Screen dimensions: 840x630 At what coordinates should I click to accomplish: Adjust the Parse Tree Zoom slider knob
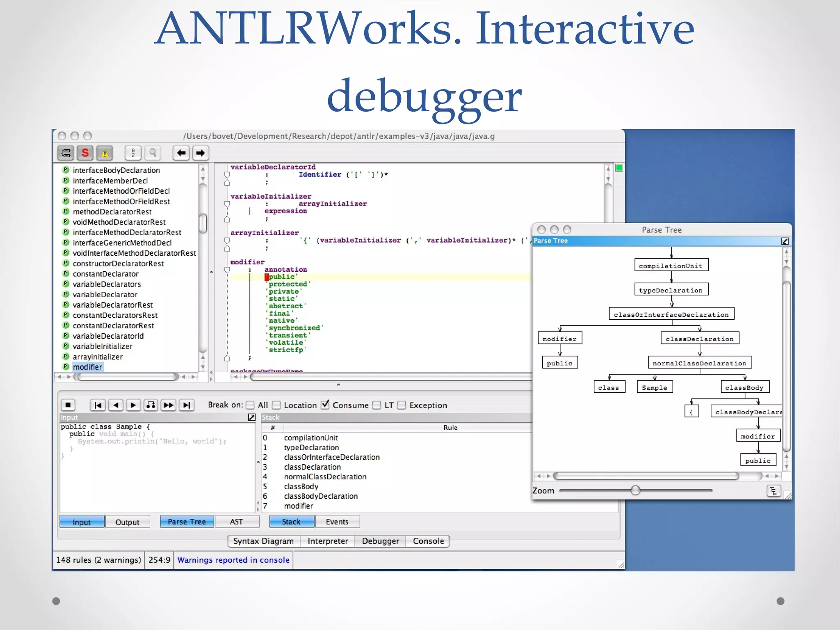635,490
